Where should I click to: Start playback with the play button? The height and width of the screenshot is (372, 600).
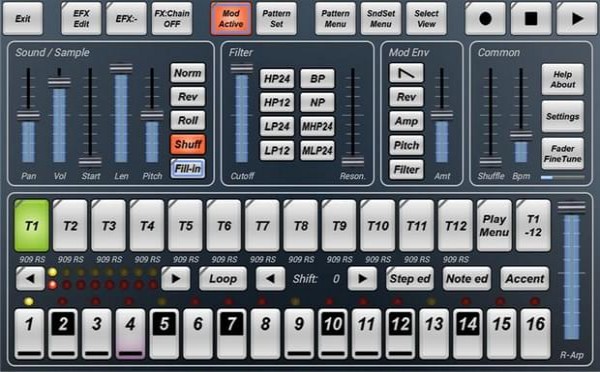click(577, 18)
